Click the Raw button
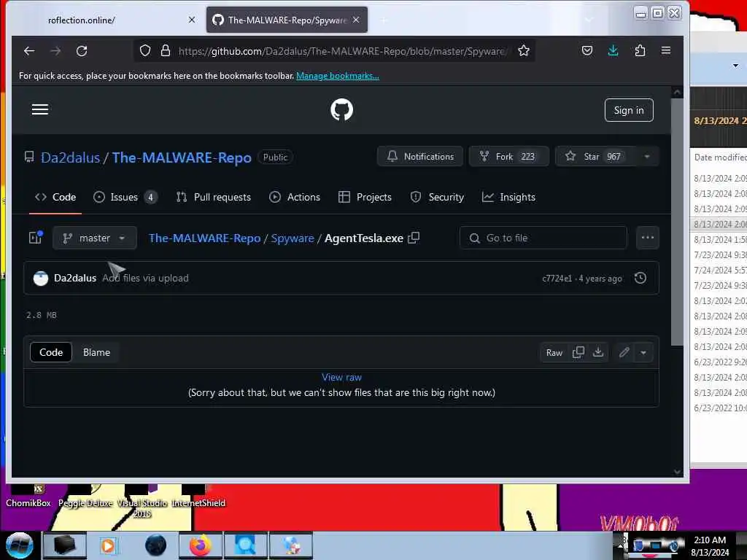This screenshot has width=747, height=560. coord(554,352)
